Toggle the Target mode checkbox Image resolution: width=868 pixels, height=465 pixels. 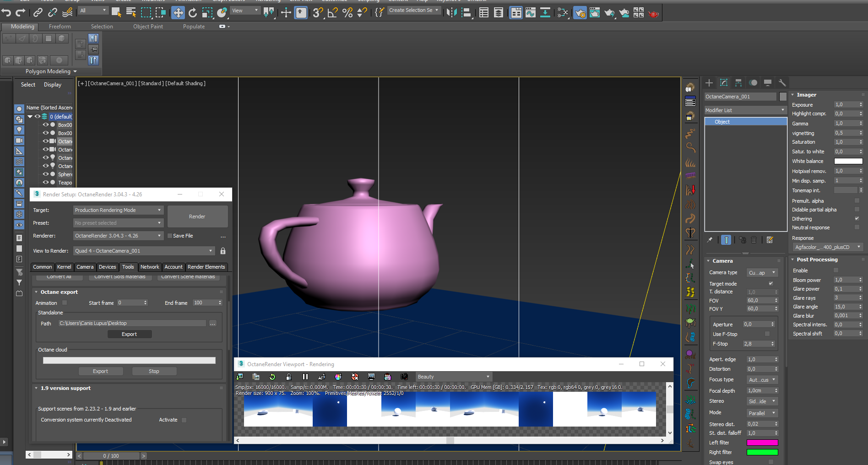[x=771, y=283]
